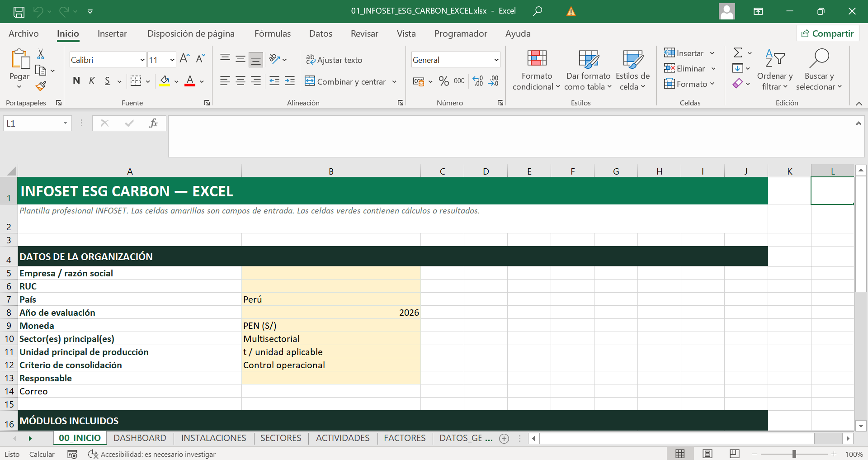This screenshot has width=868, height=460.
Task: Open Estilos de celda gallery
Action: pos(632,70)
